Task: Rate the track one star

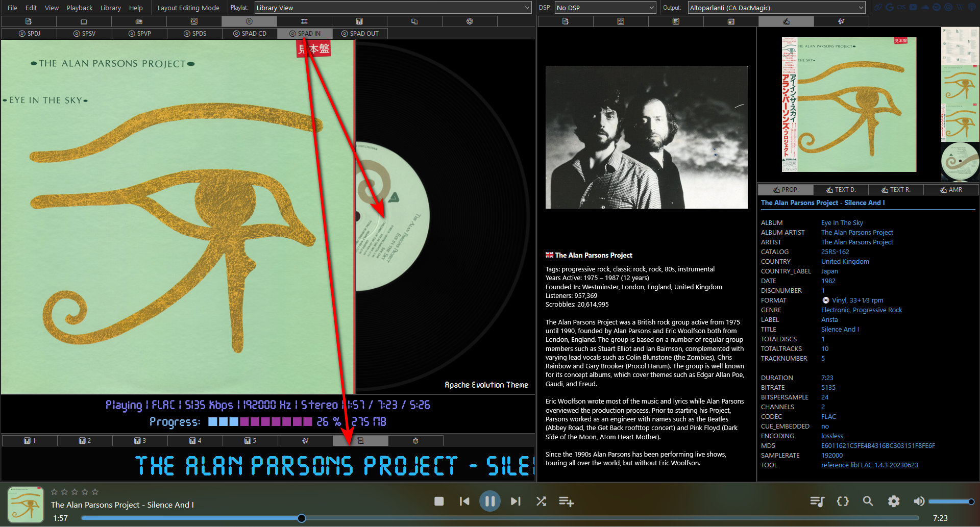Action: [54, 492]
